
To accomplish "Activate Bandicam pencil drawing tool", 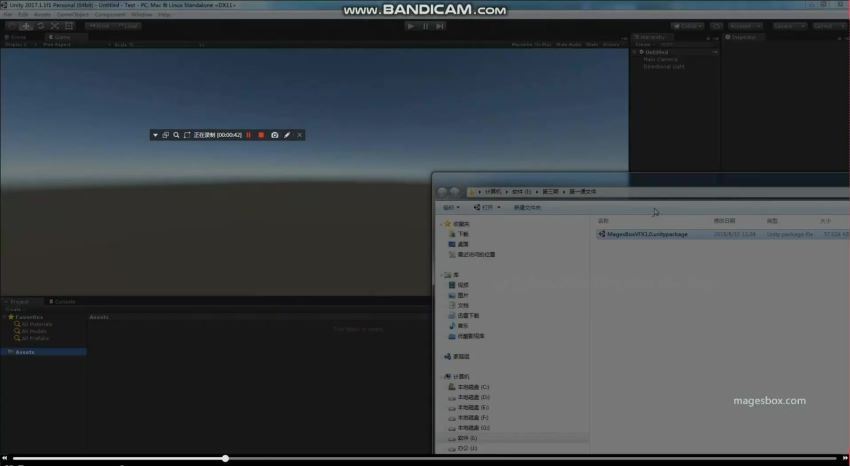I will coord(287,135).
